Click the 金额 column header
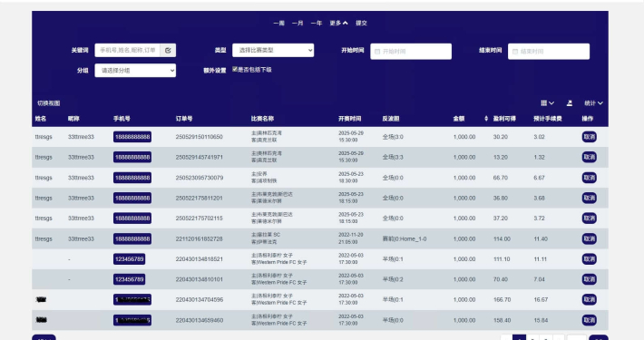This screenshot has height=340, width=644. [x=459, y=119]
